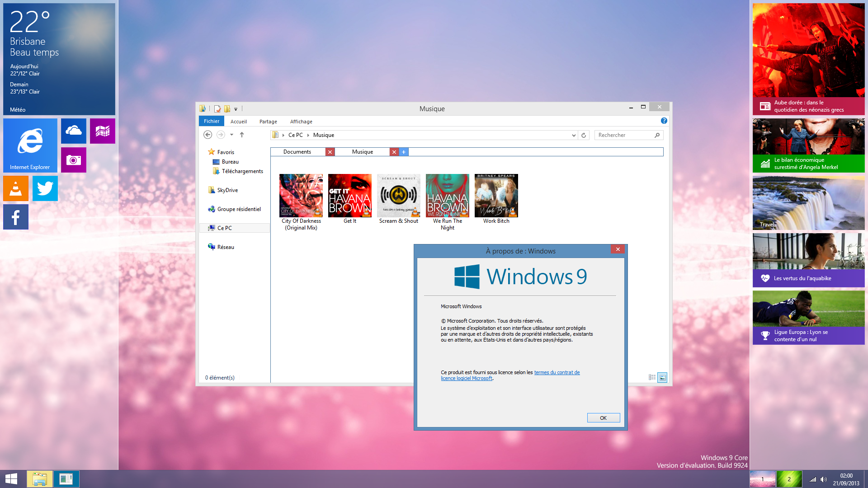Close the Musique tab
The image size is (868, 488).
[394, 152]
